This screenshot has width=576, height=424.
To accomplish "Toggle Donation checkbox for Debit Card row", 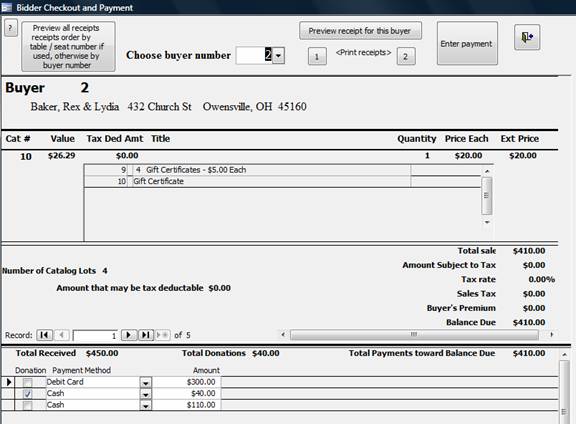I will coord(28,382).
